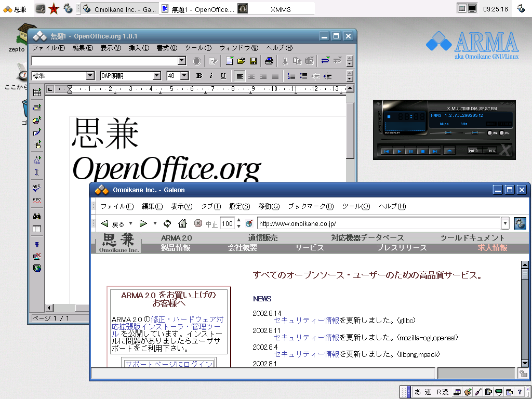The height and width of the screenshot is (399, 532).
Task: Click プレスリリース link on Omoikane page
Action: coord(402,248)
